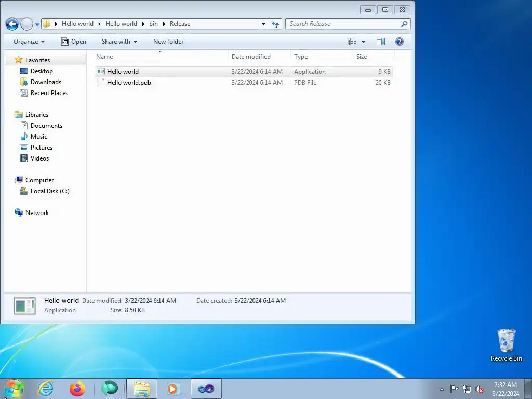This screenshot has height=399, width=532.
Task: Open the Organize menu
Action: point(29,42)
